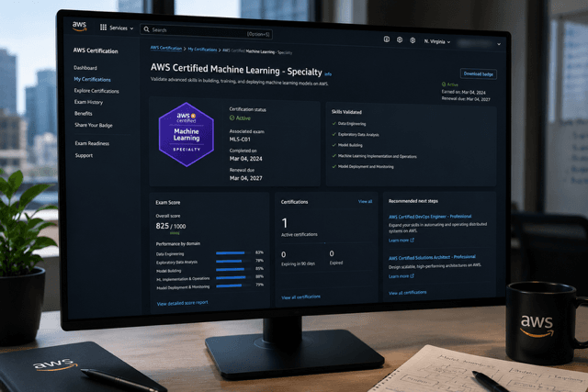Expand the Services dropdown chevron
588x392 pixels.
pos(131,28)
